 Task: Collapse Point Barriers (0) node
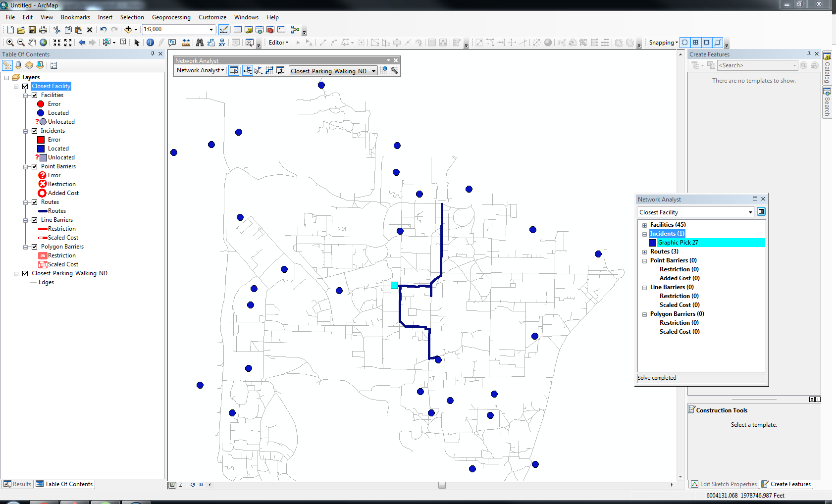point(645,261)
